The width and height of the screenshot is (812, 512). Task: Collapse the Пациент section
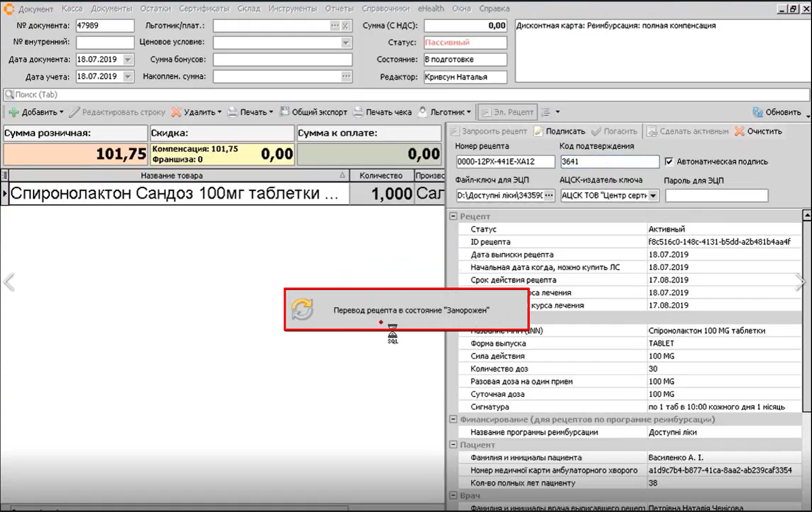(453, 445)
